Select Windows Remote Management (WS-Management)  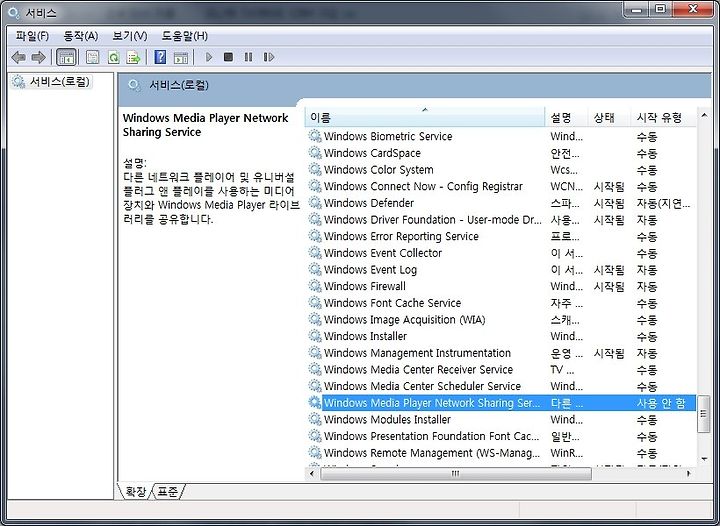pyautogui.click(x=501, y=453)
